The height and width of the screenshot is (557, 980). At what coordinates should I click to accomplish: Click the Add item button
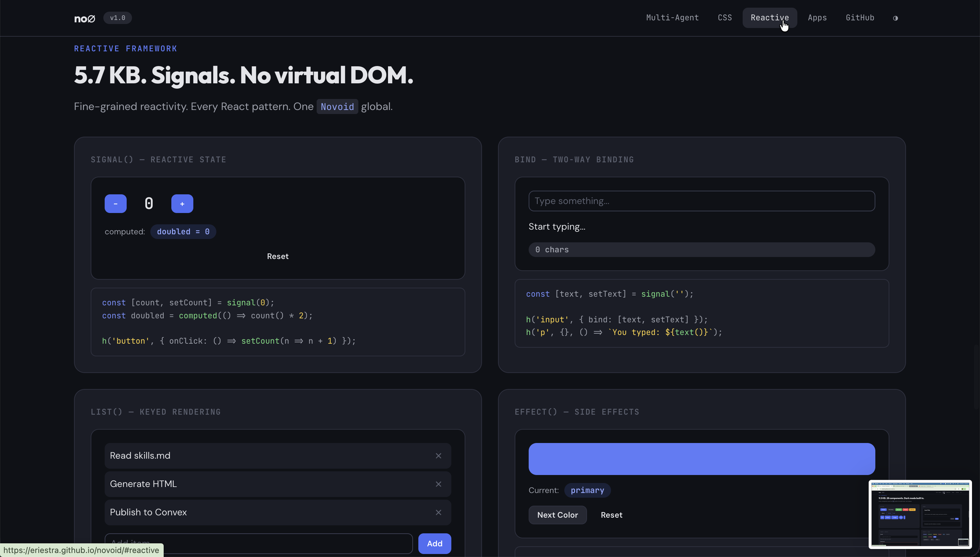(434, 543)
